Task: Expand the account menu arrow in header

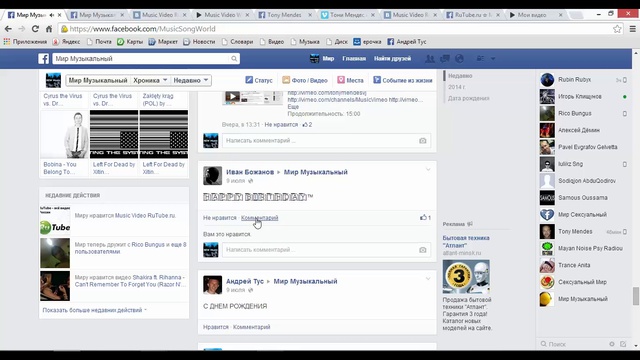Action: pyautogui.click(x=493, y=59)
